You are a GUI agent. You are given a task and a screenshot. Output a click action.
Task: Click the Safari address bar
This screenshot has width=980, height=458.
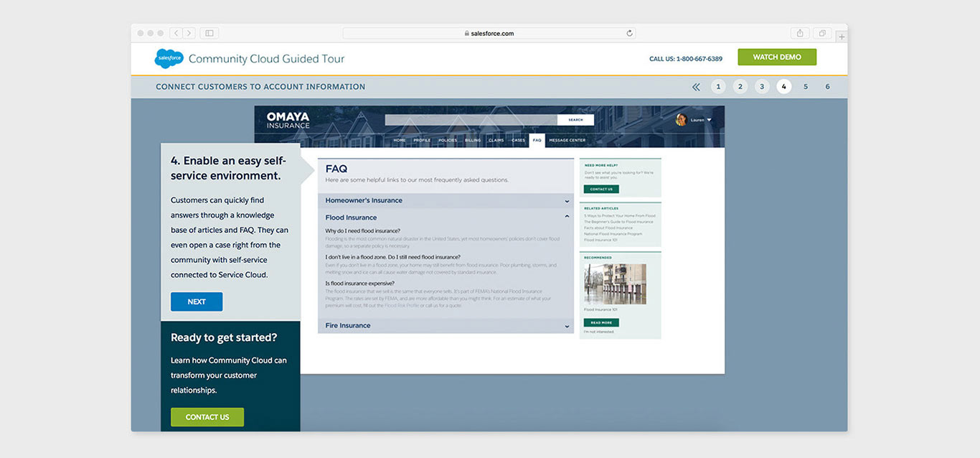click(x=489, y=33)
